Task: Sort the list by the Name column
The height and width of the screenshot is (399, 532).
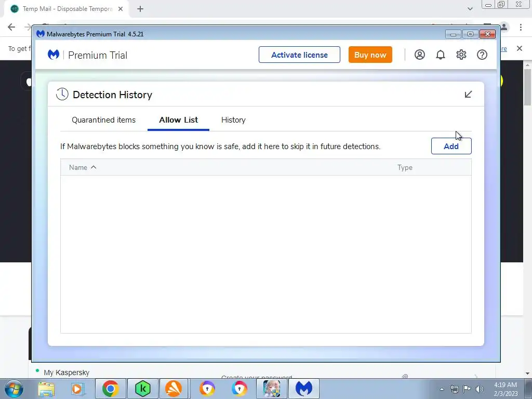Action: [x=83, y=167]
